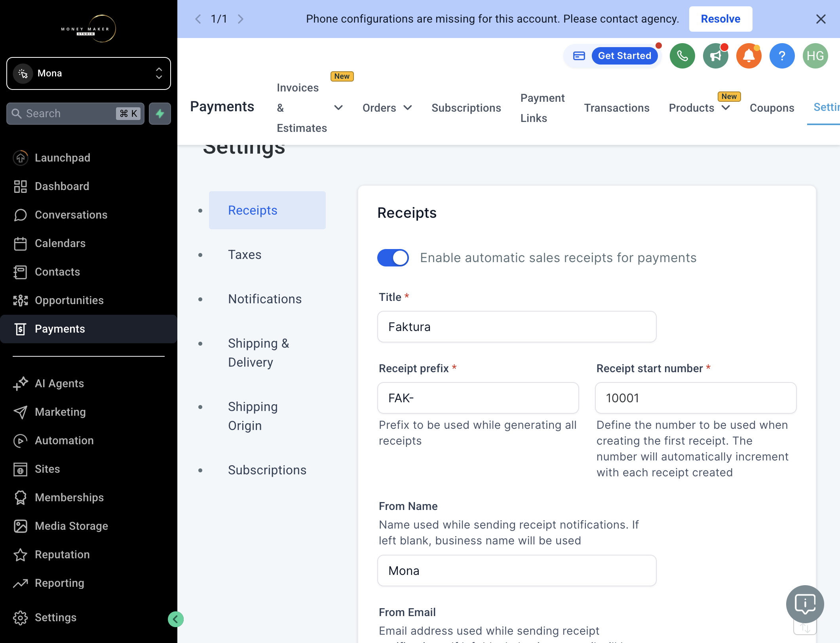
Task: Open Launchpad in sidebar
Action: tap(89, 158)
